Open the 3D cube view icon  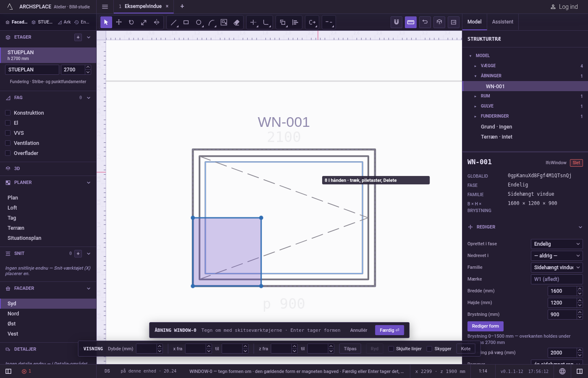439,22
